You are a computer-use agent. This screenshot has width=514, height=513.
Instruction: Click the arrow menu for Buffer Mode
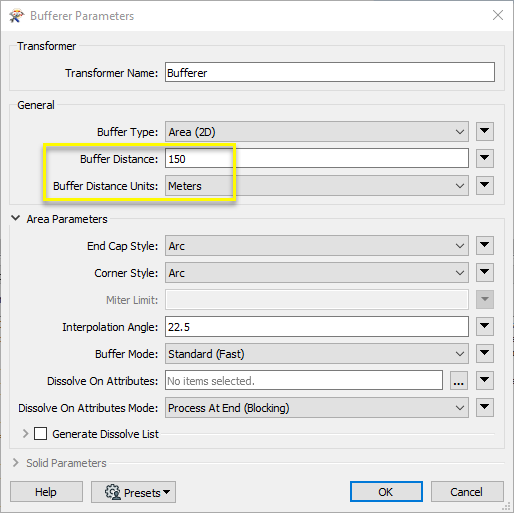(x=485, y=353)
